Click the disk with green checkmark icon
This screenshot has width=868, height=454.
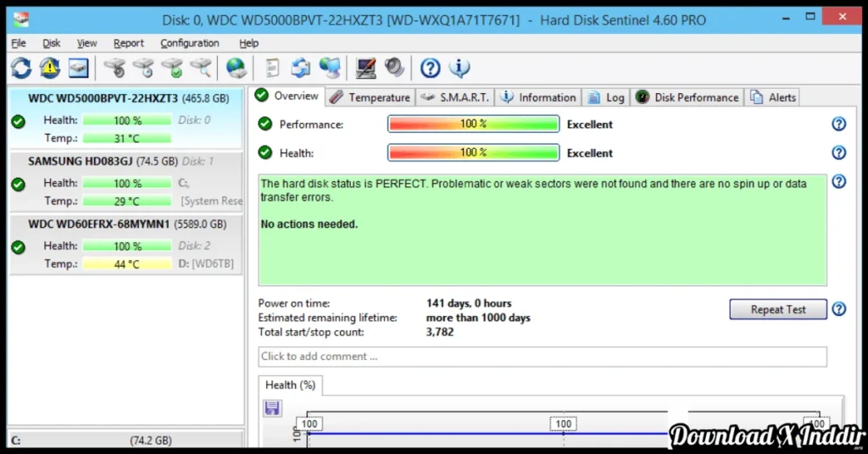point(172,68)
